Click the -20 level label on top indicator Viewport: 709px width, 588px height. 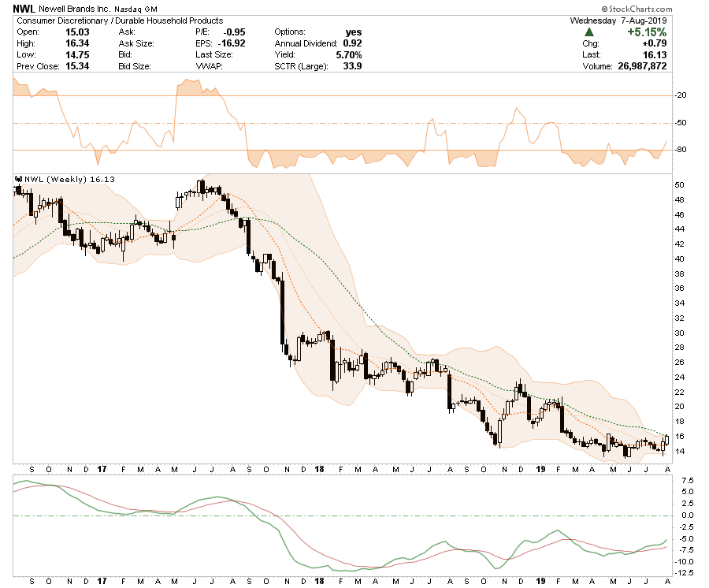(681, 95)
